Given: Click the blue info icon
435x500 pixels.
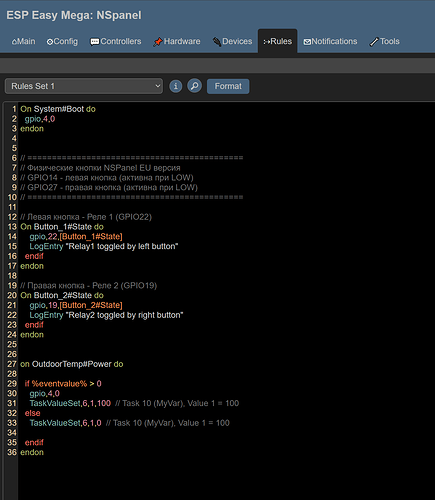Looking at the screenshot, I should tap(176, 86).
